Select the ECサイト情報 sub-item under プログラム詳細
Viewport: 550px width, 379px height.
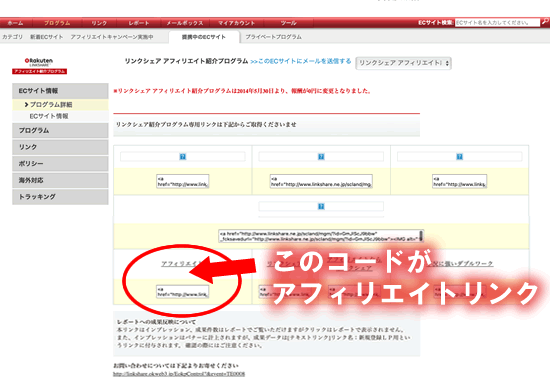click(60, 116)
